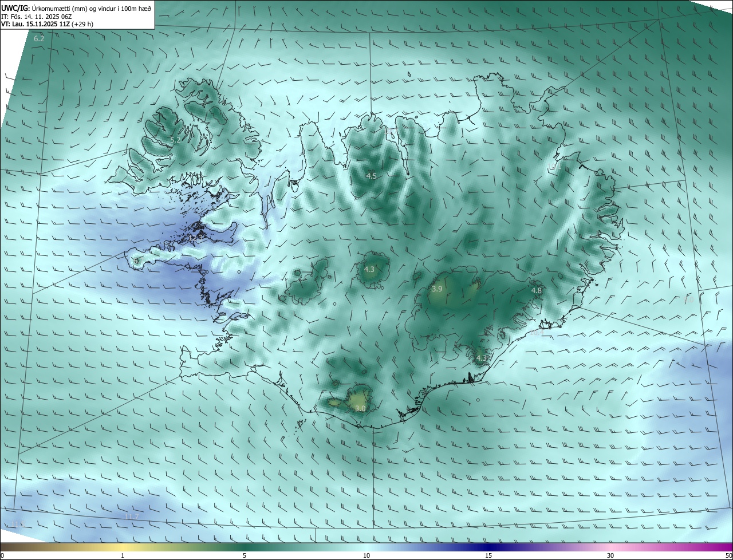Click the valid time line "VT: Lau. 15.11.2025 11Z (+29 h)"
Screen dimensions: 733x560
click(x=48, y=25)
